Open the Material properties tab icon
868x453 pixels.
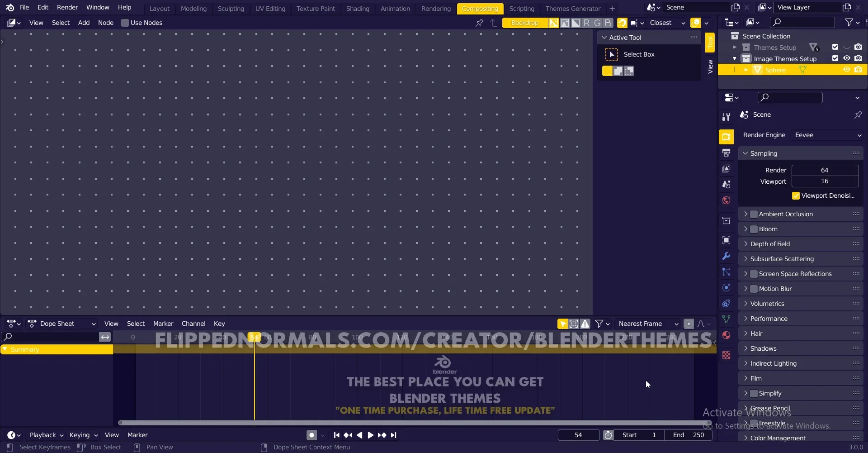[726, 335]
